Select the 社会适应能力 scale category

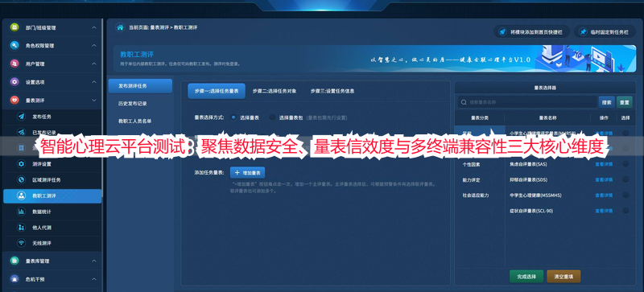[476, 195]
